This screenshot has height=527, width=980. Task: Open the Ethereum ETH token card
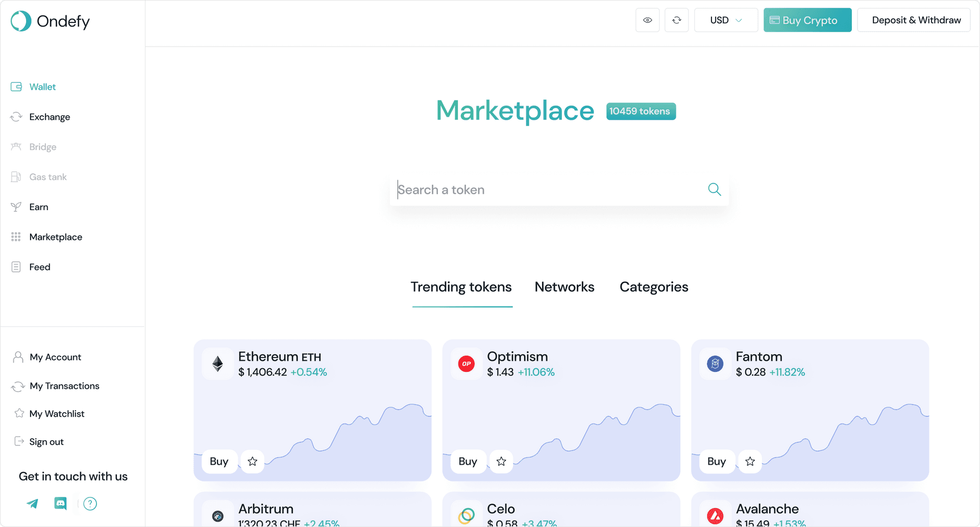pos(312,410)
